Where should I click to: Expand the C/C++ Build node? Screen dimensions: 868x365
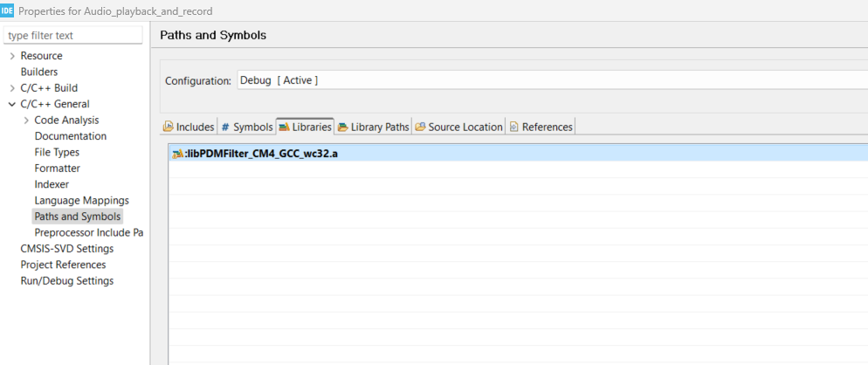coord(12,88)
